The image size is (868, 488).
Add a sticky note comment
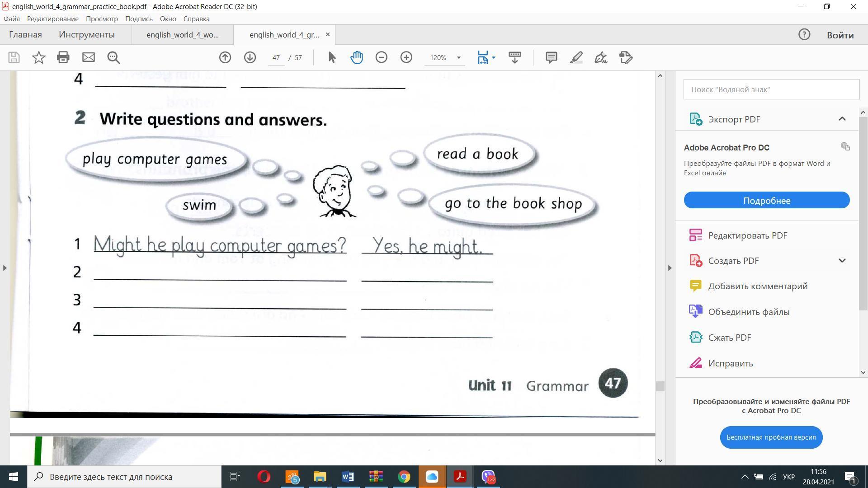[x=551, y=57]
